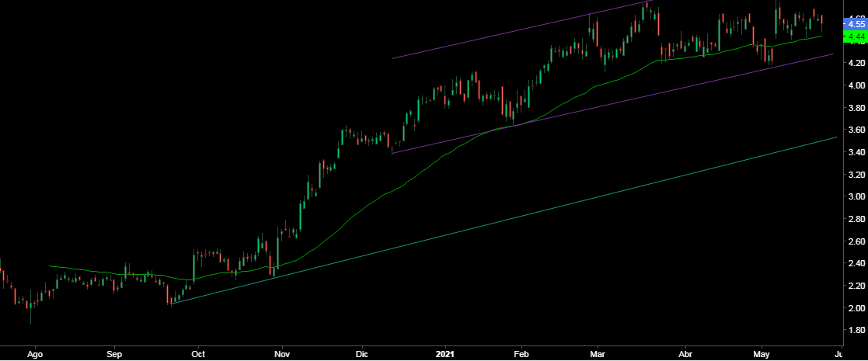Click the Abr month label
The width and height of the screenshot is (868, 361).
tap(686, 352)
